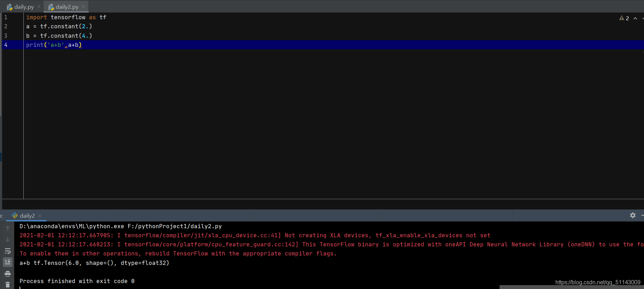The height and width of the screenshot is (289, 644).
Task: Close the daily.py tab
Action: coord(39,7)
